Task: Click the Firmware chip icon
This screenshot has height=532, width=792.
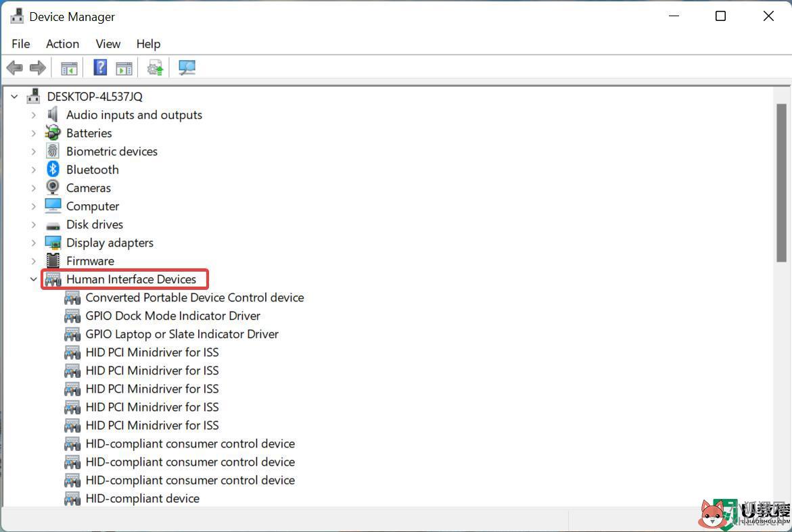Action: 53,261
